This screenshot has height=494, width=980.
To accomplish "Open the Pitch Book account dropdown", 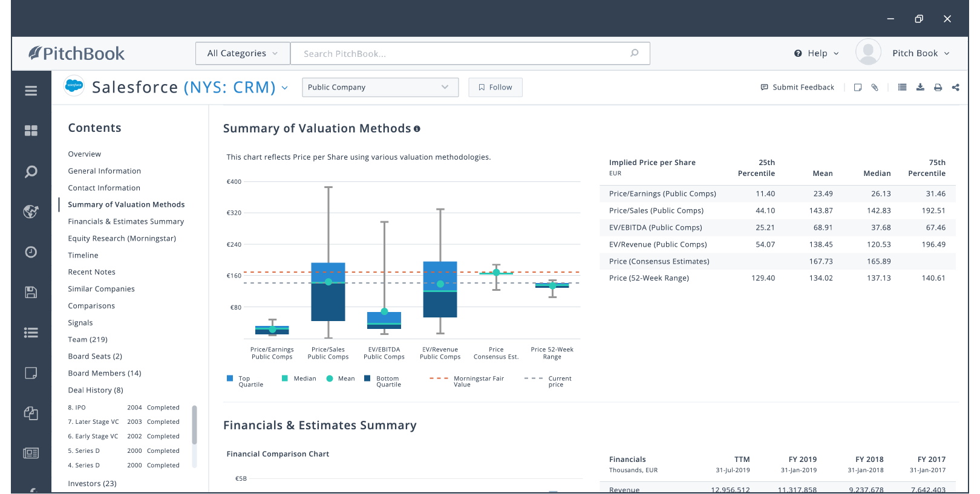I will pos(921,53).
